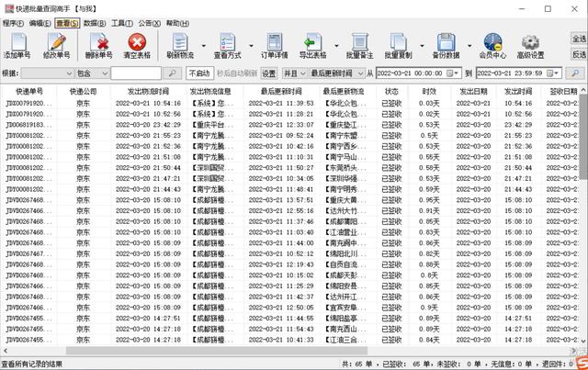Click the 【东莞桥头 logistics cell
This screenshot has height=370, width=588.
click(345, 168)
